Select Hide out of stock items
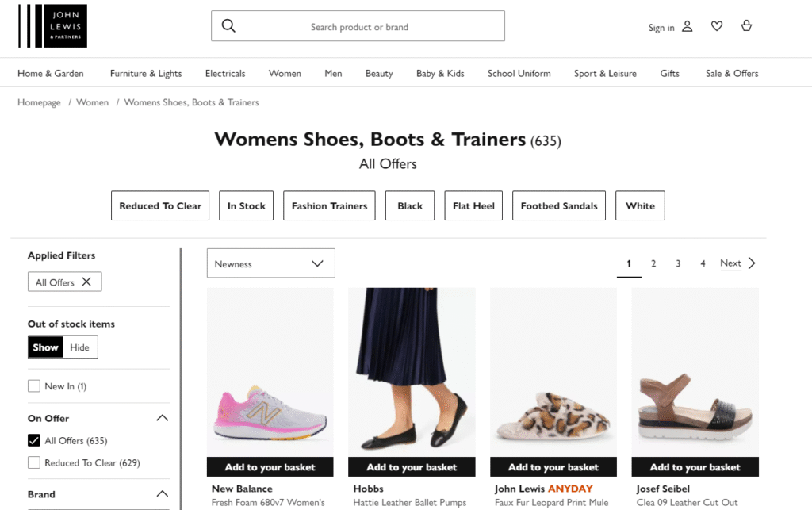 coord(80,347)
